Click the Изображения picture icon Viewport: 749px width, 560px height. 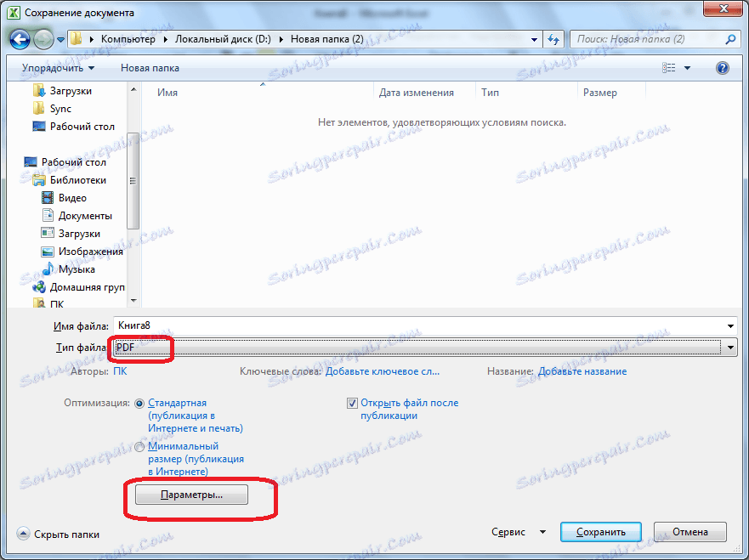48,252
